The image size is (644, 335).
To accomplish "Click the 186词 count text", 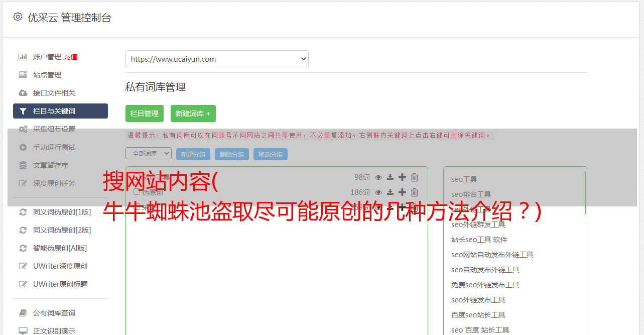I will (360, 192).
